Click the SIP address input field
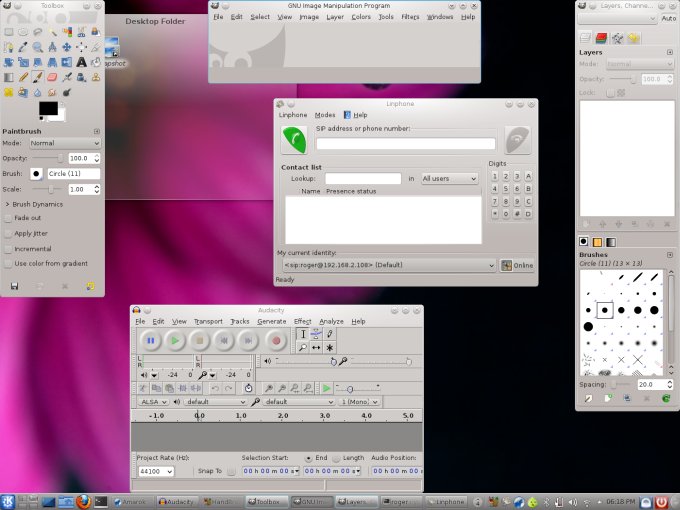Image resolution: width=680 pixels, height=510 pixels. point(405,144)
